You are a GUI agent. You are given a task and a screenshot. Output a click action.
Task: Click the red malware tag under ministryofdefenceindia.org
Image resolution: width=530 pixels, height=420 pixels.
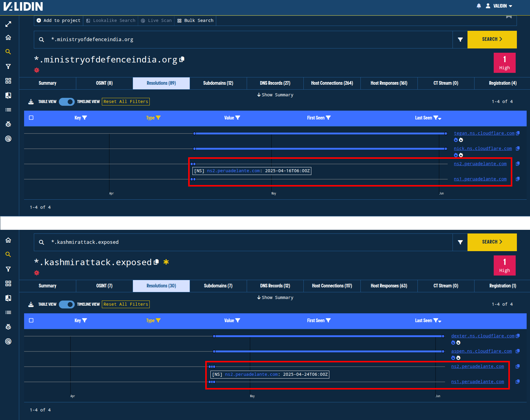click(37, 70)
